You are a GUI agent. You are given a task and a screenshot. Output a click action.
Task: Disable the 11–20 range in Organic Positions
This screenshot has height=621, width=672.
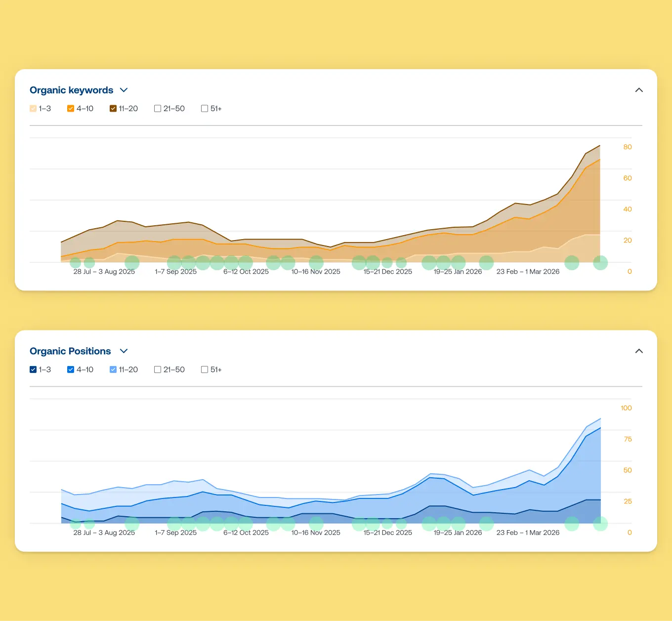click(113, 369)
